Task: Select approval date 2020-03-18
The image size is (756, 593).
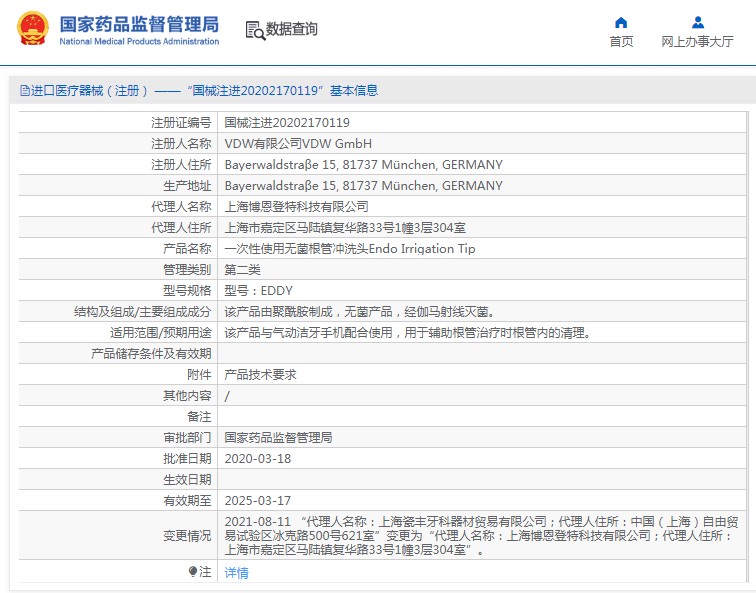Action: tap(258, 458)
